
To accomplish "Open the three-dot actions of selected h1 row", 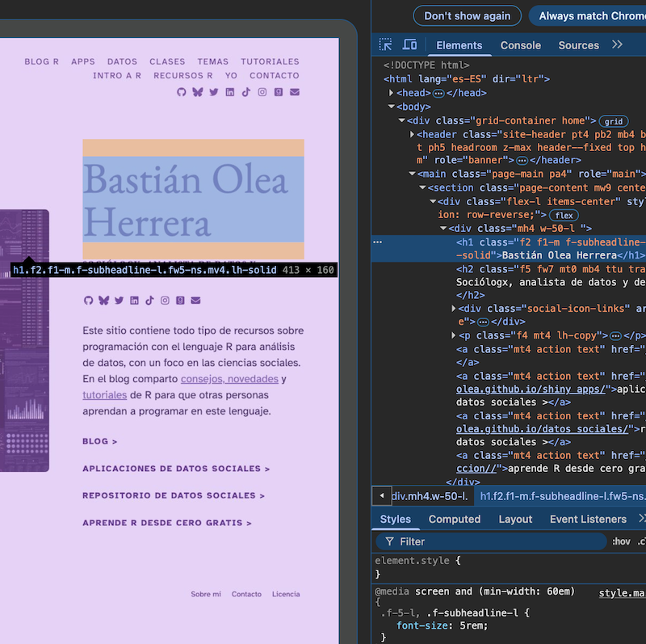I will (377, 242).
